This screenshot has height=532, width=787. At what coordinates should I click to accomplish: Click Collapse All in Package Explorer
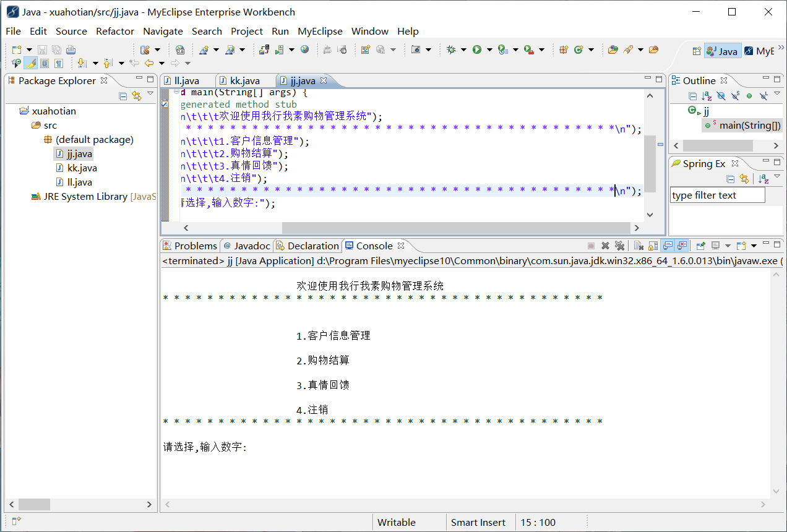click(123, 96)
